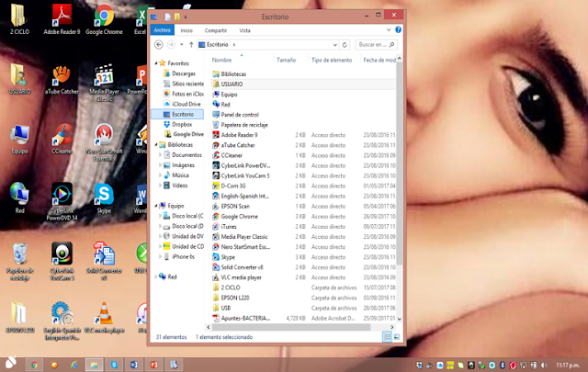Click the Internet Explorer taskbar icon

pos(74,365)
